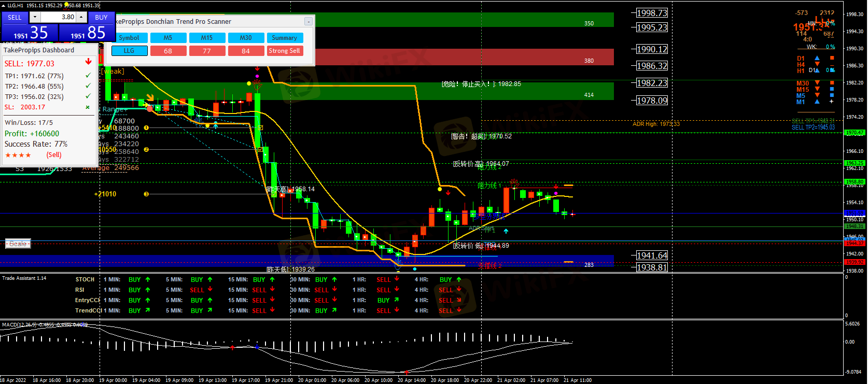The height and width of the screenshot is (384, 868).
Task: Increase lot volume with the up arrow
Action: tap(81, 17)
